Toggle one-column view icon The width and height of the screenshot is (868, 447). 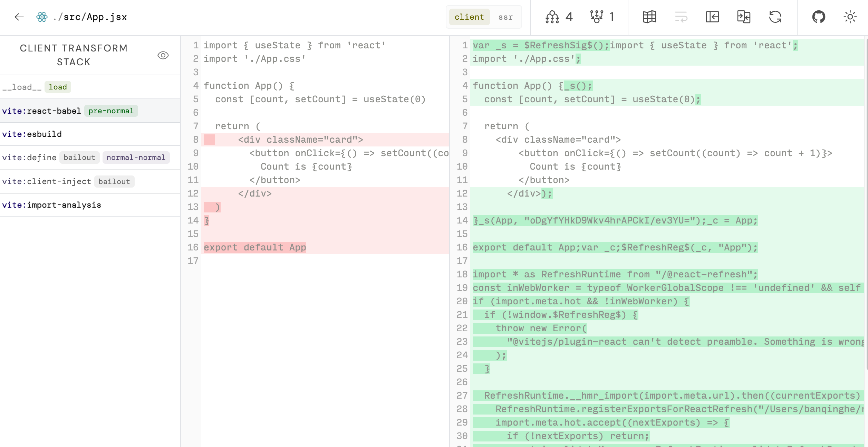click(712, 17)
